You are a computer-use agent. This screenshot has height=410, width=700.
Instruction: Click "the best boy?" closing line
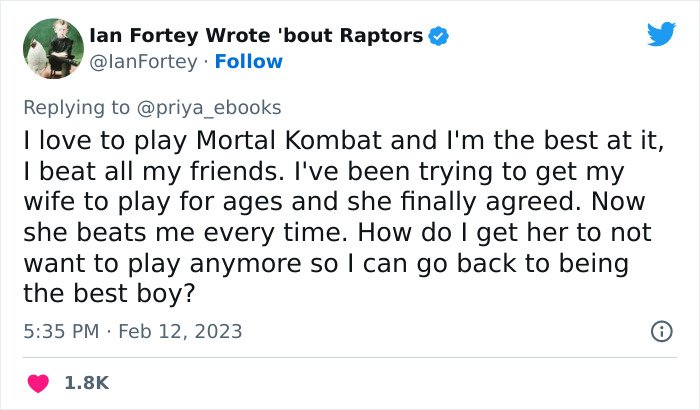(119, 296)
